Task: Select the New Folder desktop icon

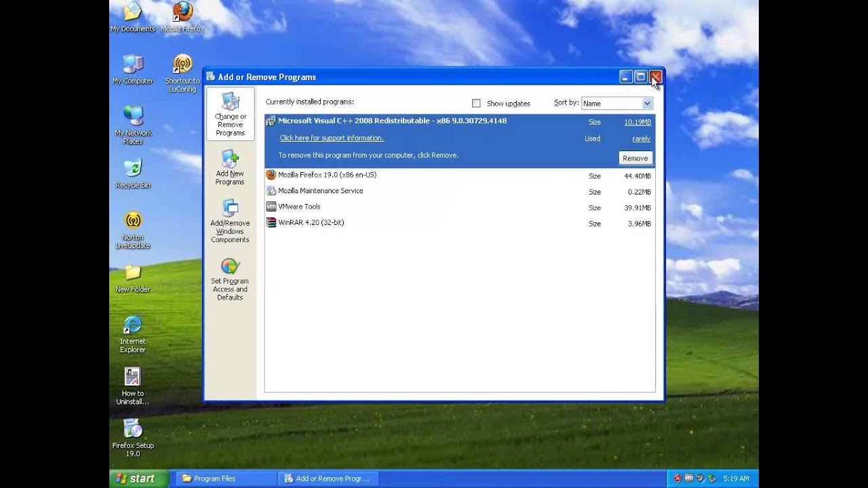Action: click(133, 278)
